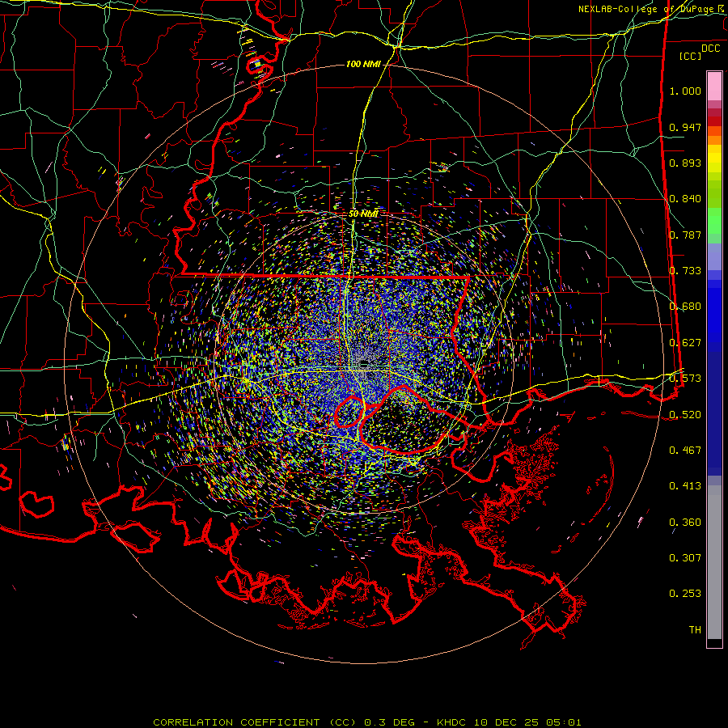Click the "0.573" color scale value
728x728 pixels.
685,379
